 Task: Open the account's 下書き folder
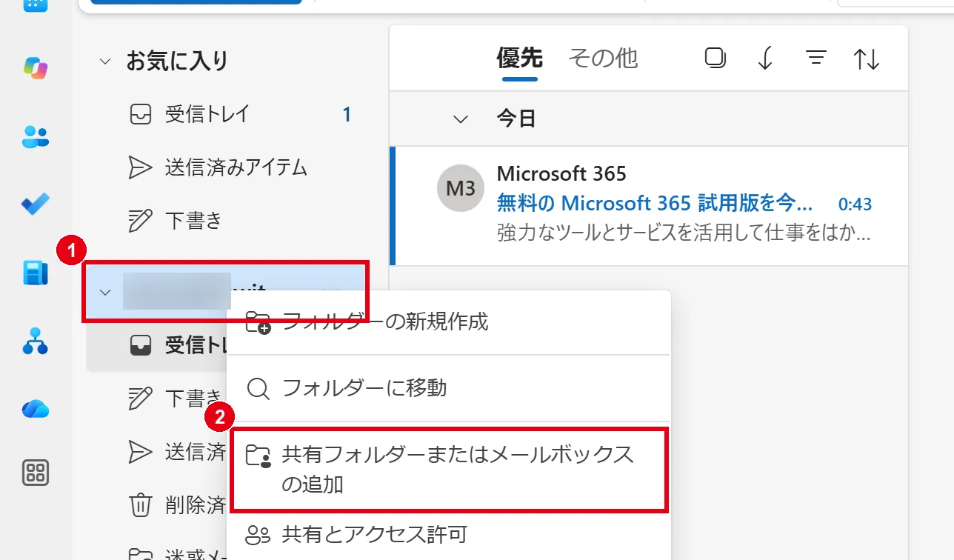pyautogui.click(x=157, y=399)
